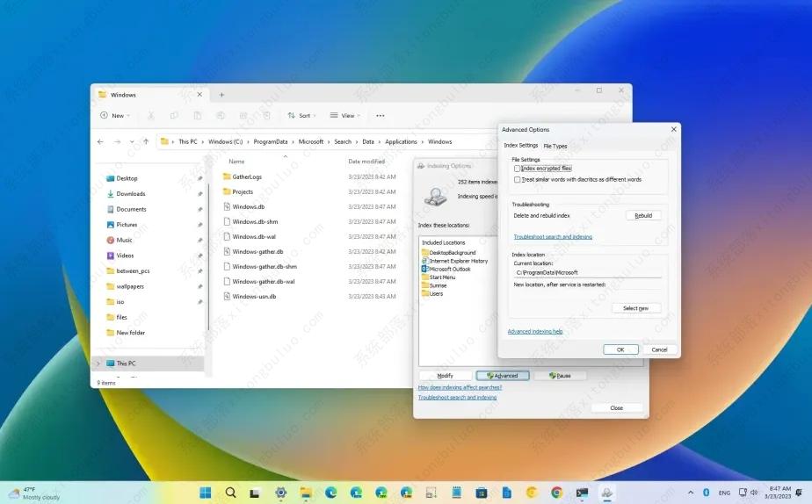Click the Paste icon in File Explorer toolbar
The width and height of the screenshot is (812, 504).
tap(198, 115)
